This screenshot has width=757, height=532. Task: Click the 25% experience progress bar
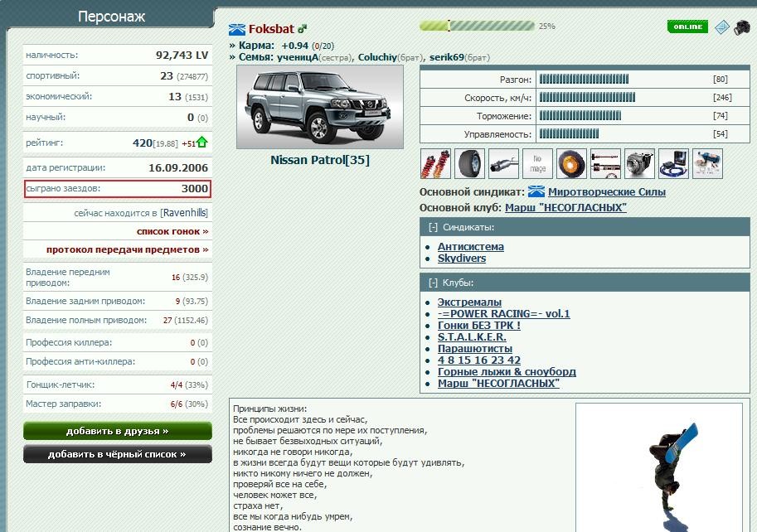tap(477, 26)
